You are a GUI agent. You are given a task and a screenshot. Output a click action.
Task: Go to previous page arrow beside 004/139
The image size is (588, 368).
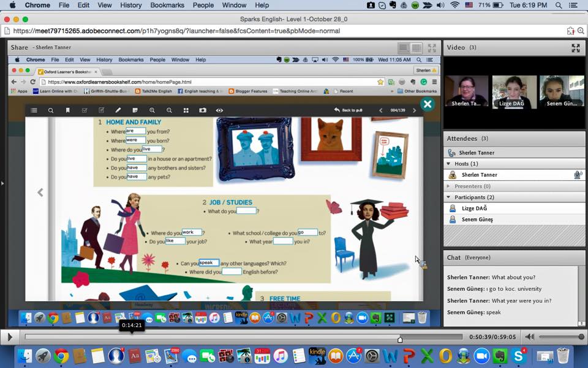pyautogui.click(x=380, y=110)
